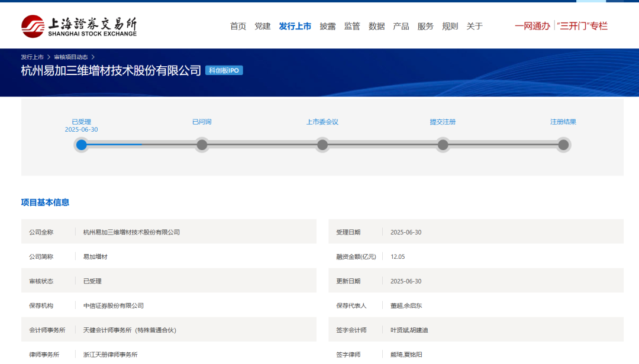
Task: Open the "三开门"专栏 link
Action: 582,26
